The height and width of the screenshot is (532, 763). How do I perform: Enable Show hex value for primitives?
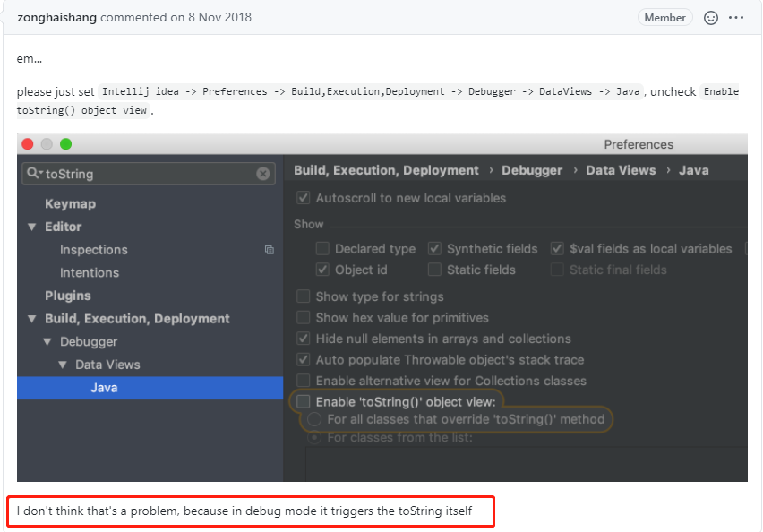304,317
